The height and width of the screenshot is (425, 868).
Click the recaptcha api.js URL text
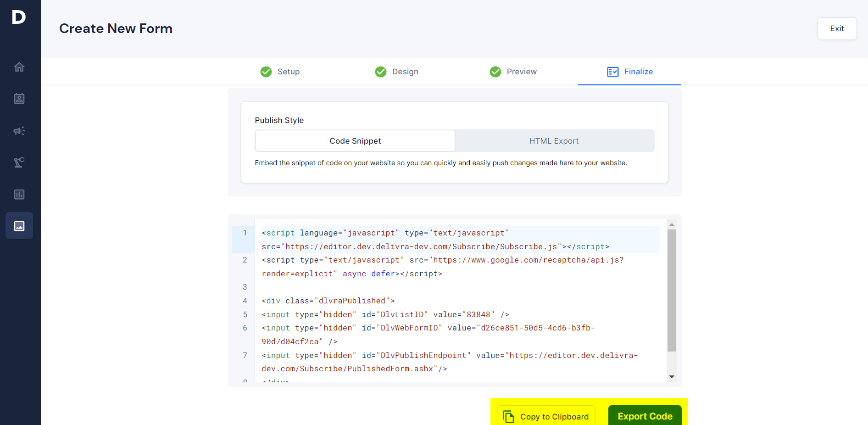(526, 260)
